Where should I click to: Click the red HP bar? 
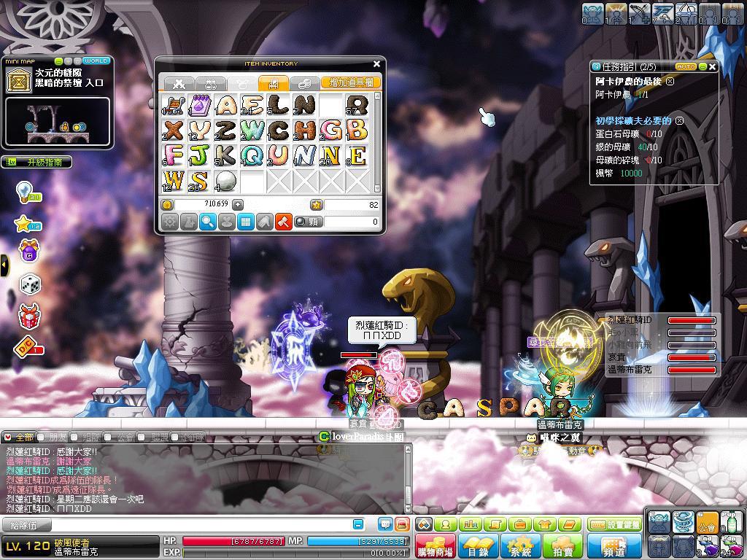tap(233, 542)
